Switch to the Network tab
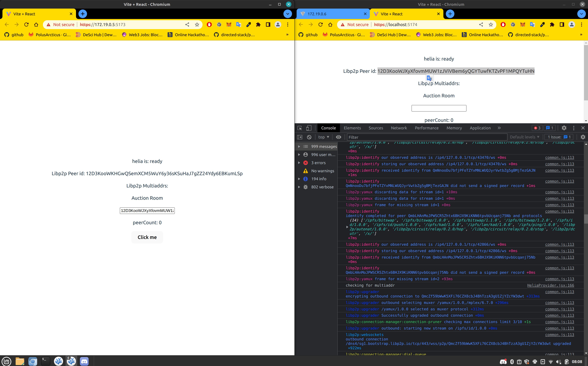 399,128
